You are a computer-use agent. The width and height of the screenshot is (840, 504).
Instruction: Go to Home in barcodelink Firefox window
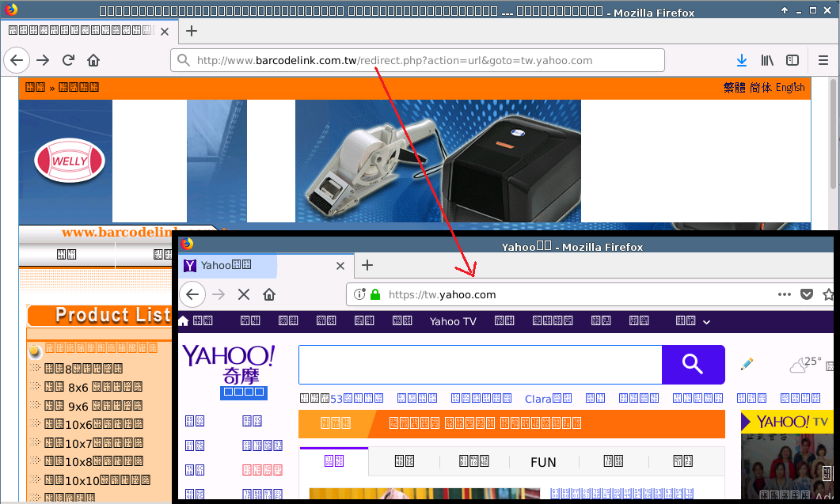pos(93,60)
